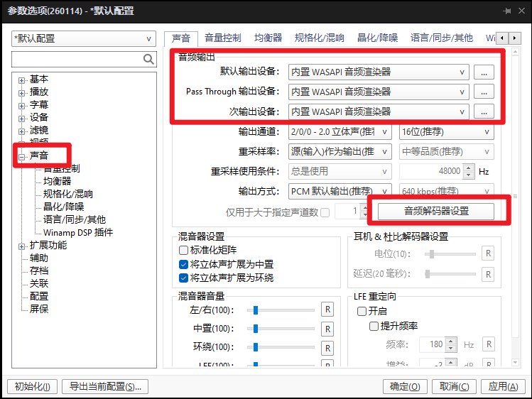Open 重采样率 源(输入)作为输出 dropdown

[340, 151]
